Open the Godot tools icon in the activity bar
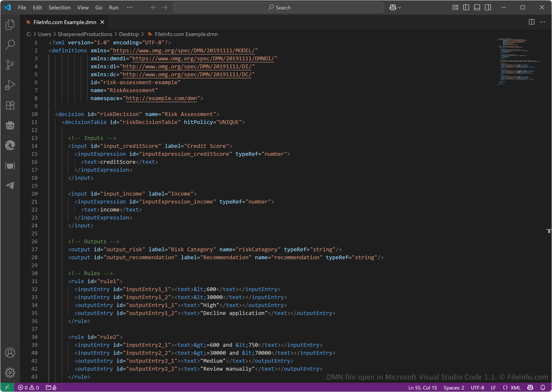This screenshot has height=392, width=552. [10, 125]
